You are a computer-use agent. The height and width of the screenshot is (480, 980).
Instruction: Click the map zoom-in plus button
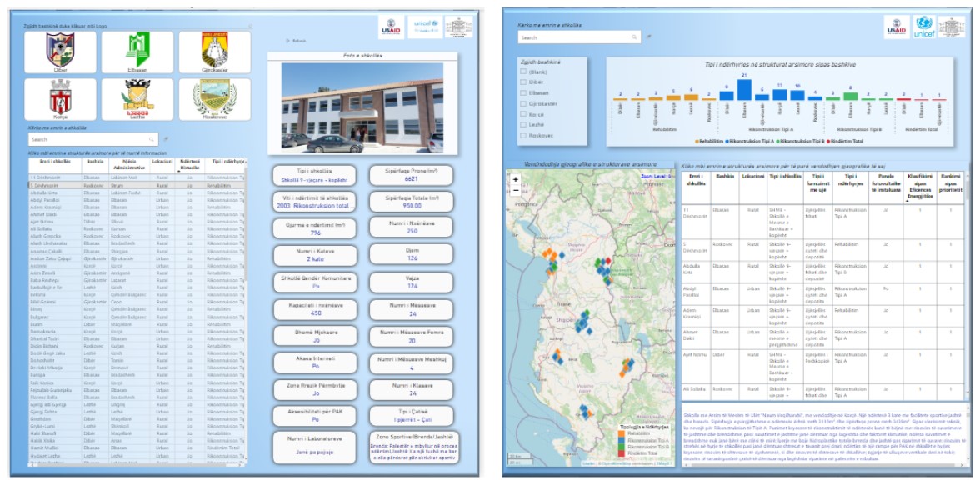coord(516,179)
